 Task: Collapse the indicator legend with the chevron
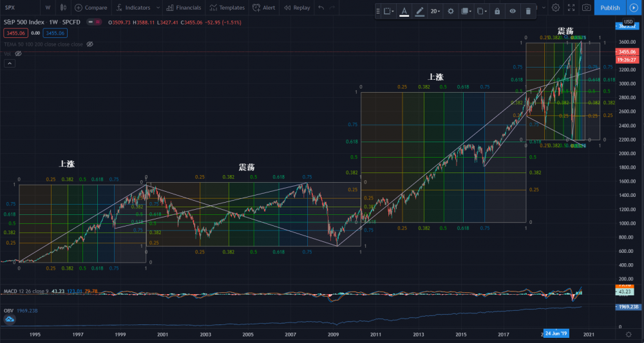tap(9, 64)
